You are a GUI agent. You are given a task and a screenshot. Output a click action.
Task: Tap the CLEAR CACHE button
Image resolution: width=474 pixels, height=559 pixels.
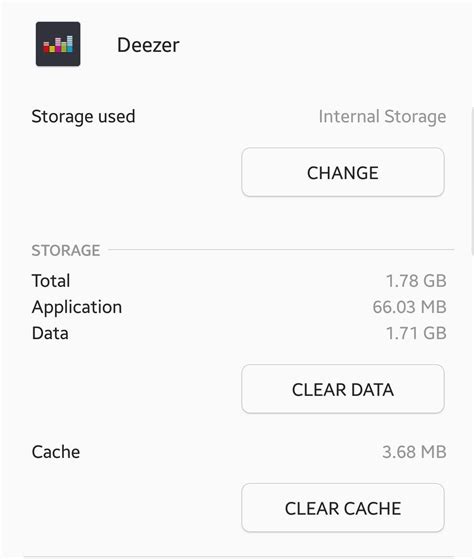343,508
